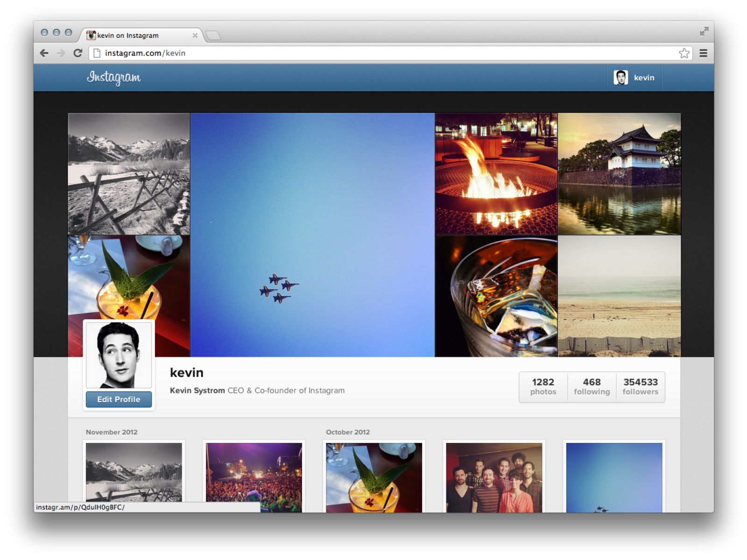
Task: Click the 1282 photos stat
Action: 543,387
